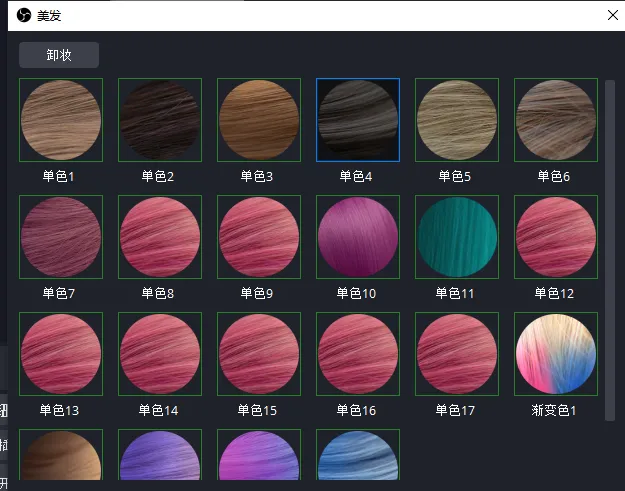Apply the 单色3 caramel hair color
625x491 pixels.
tap(259, 120)
